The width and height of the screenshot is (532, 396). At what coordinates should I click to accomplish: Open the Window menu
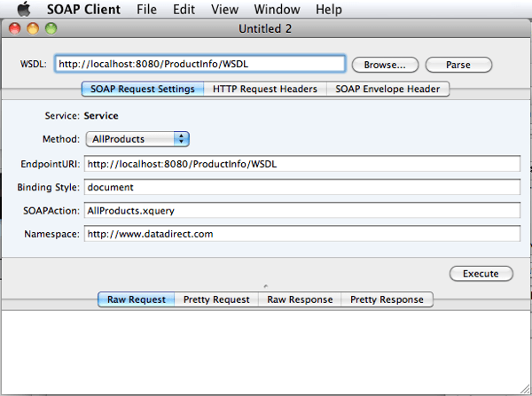point(276,9)
